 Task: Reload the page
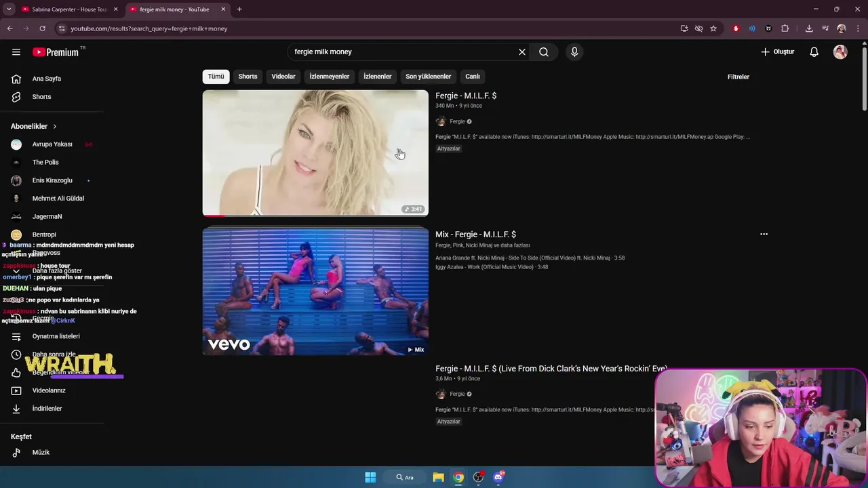point(42,28)
